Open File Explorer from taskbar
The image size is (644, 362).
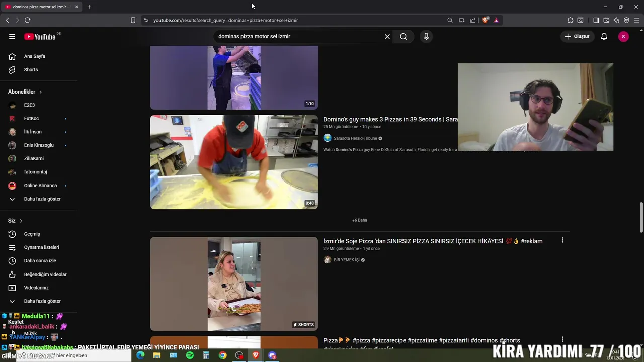(x=157, y=355)
